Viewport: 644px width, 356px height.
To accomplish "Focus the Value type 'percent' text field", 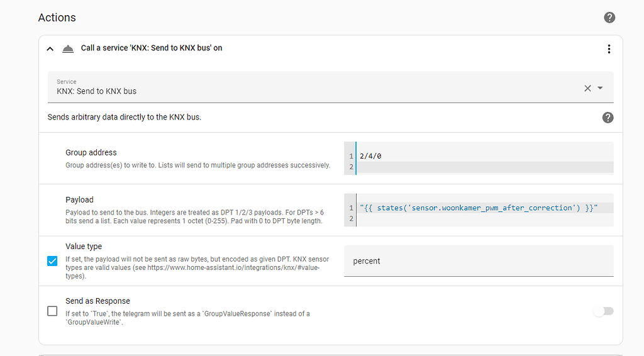I will coord(478,260).
